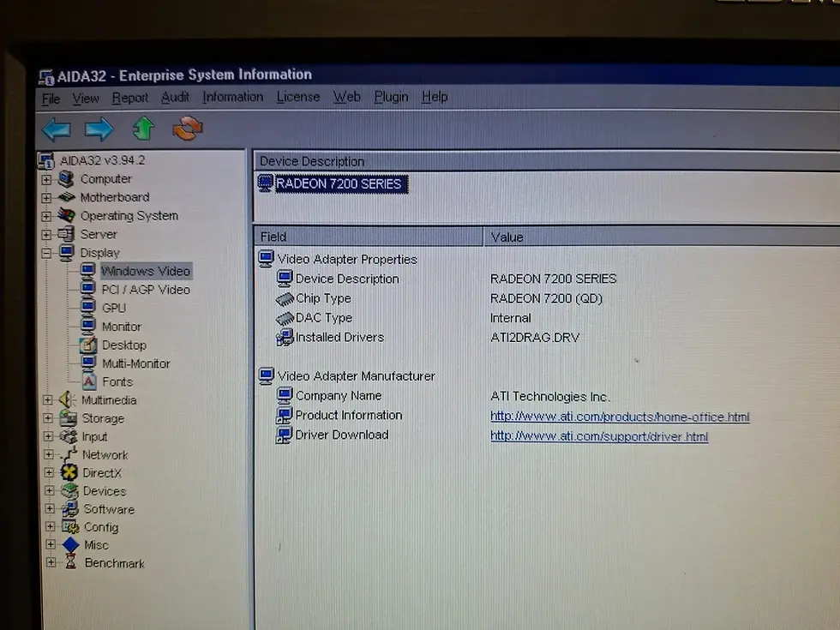Select the Multi-Monitor tree item
840x630 pixels.
coord(136,363)
